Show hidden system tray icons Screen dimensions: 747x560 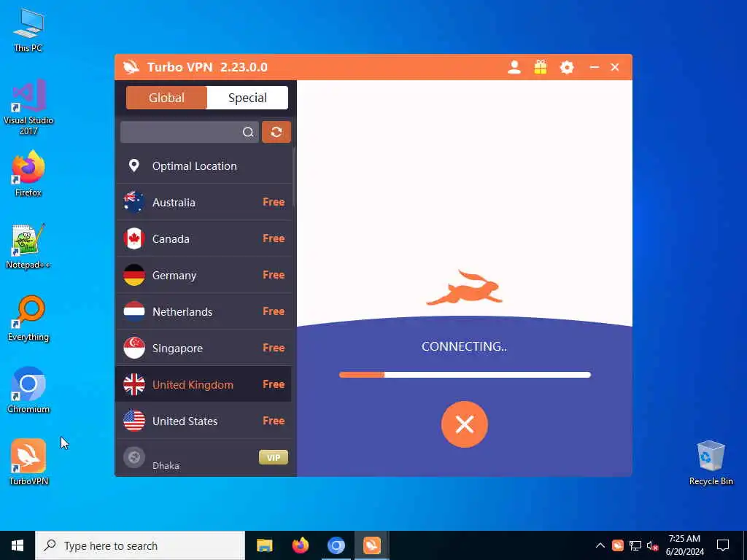600,545
